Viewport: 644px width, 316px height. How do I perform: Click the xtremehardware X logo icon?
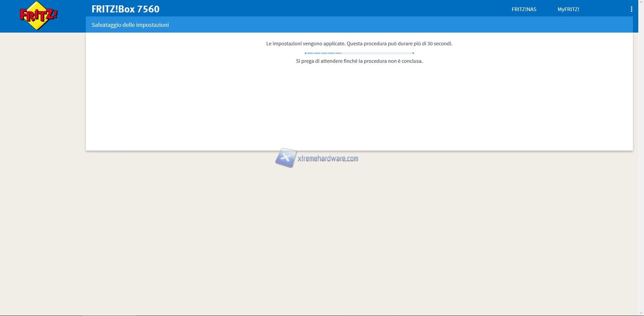pyautogui.click(x=285, y=158)
